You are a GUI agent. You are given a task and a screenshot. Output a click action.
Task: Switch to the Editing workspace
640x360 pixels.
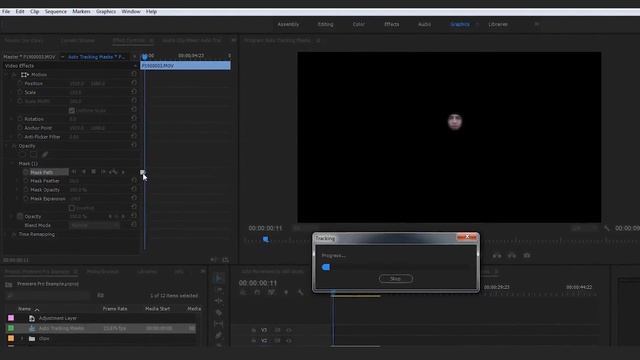(x=325, y=24)
